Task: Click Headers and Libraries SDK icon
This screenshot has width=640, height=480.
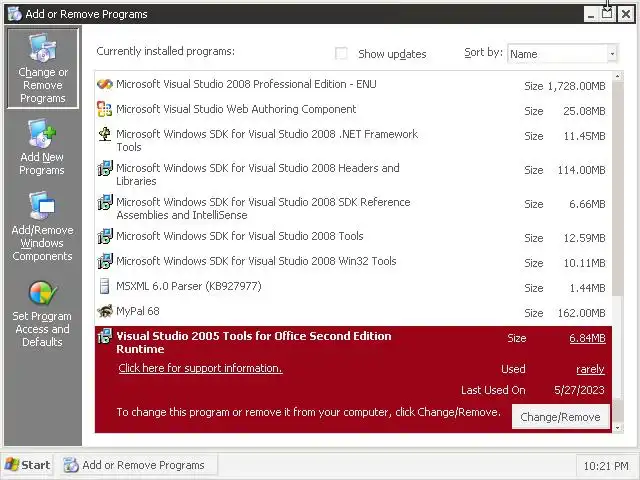Action: [105, 168]
